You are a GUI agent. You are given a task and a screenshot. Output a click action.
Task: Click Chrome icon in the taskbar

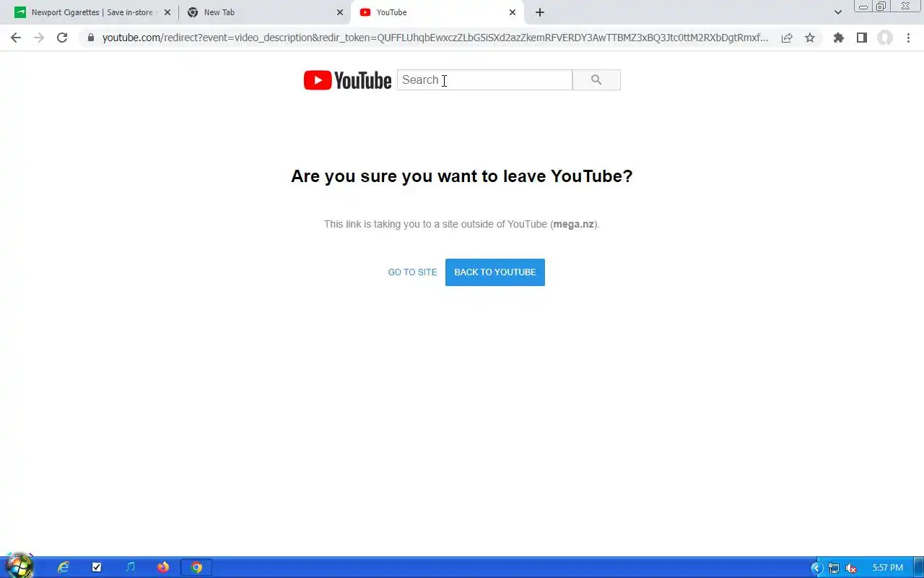coord(196,568)
